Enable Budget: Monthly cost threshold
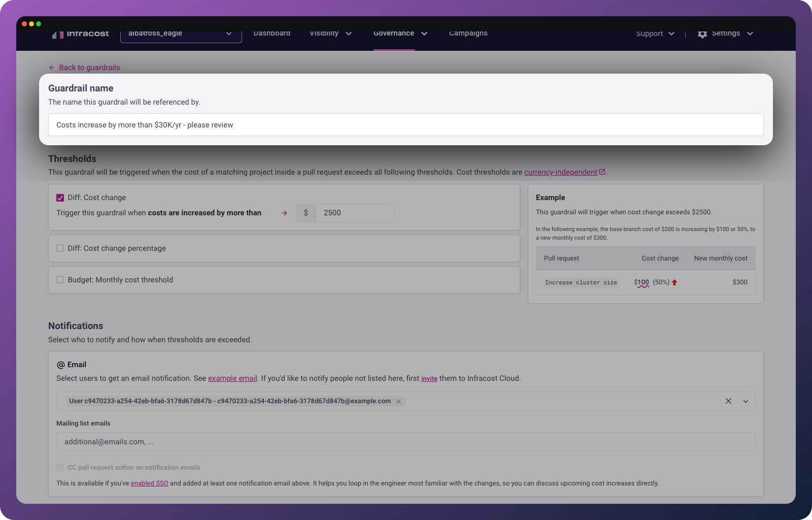 coord(60,280)
